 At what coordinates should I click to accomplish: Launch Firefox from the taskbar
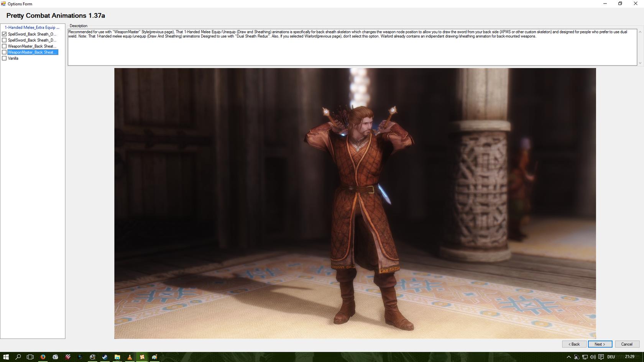[43, 357]
